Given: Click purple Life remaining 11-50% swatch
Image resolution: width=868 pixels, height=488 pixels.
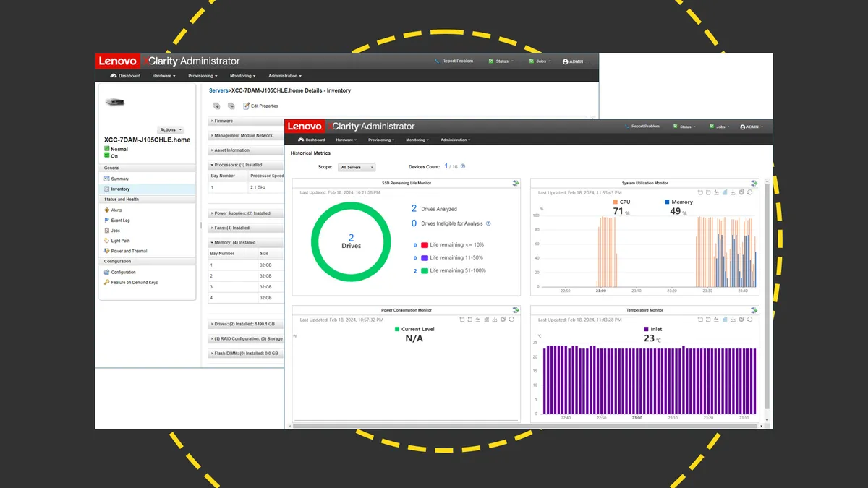Looking at the screenshot, I should tap(425, 257).
